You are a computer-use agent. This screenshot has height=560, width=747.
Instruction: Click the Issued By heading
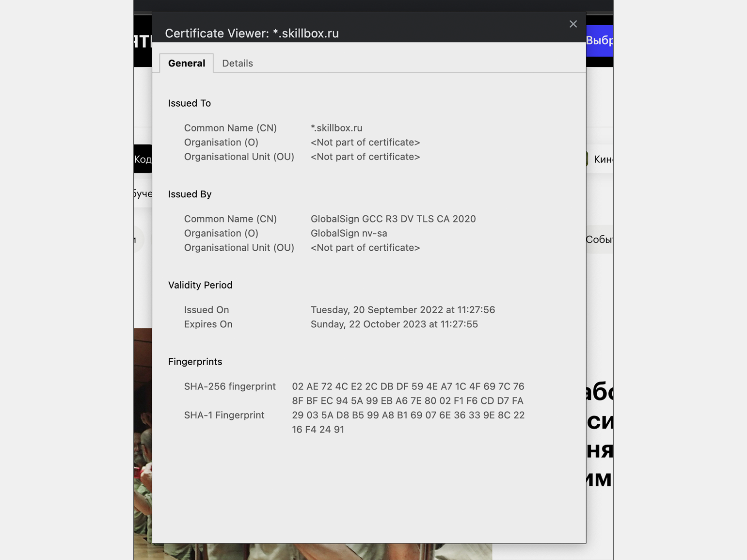point(190,194)
